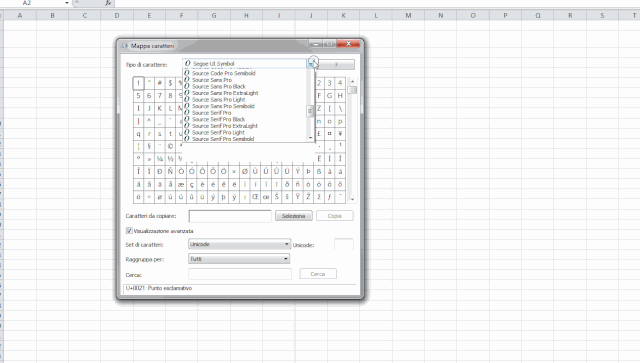
Task: Select Excel column M header
Action: (408, 15)
